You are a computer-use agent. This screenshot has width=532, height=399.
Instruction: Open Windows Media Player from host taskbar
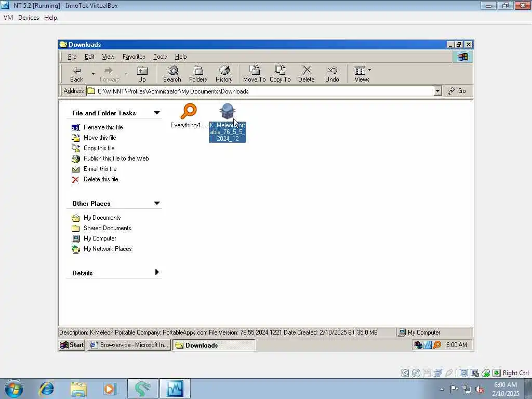(x=109, y=389)
